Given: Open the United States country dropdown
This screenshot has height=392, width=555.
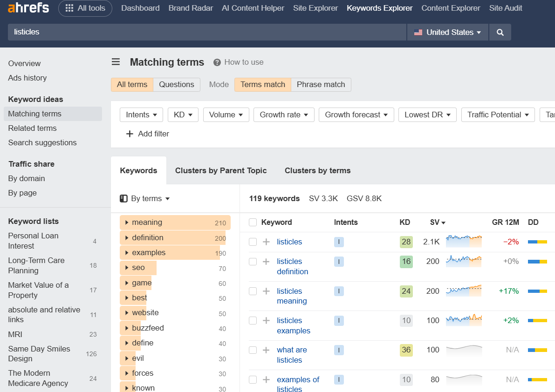Looking at the screenshot, I should click(448, 32).
